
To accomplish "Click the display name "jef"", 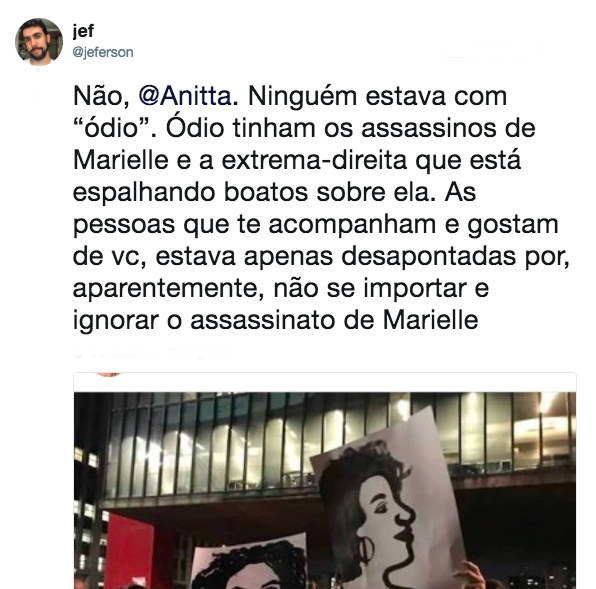I will tap(83, 32).
